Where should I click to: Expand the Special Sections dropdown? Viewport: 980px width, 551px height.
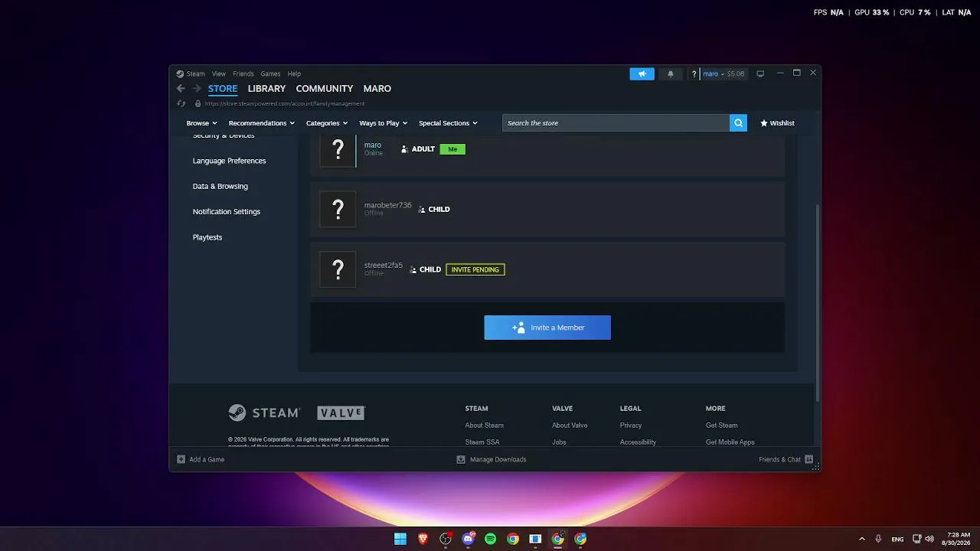click(x=448, y=123)
